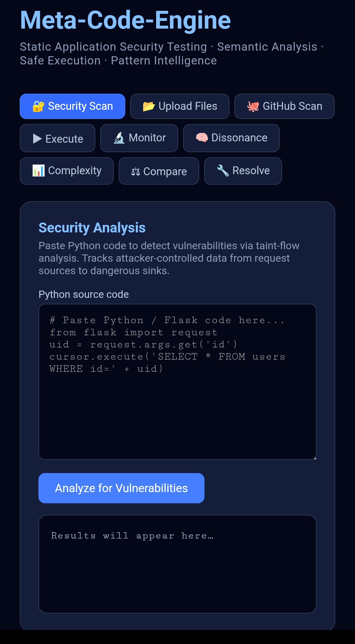The width and height of the screenshot is (355, 644).
Task: Switch to the Monitor tab
Action: point(139,138)
